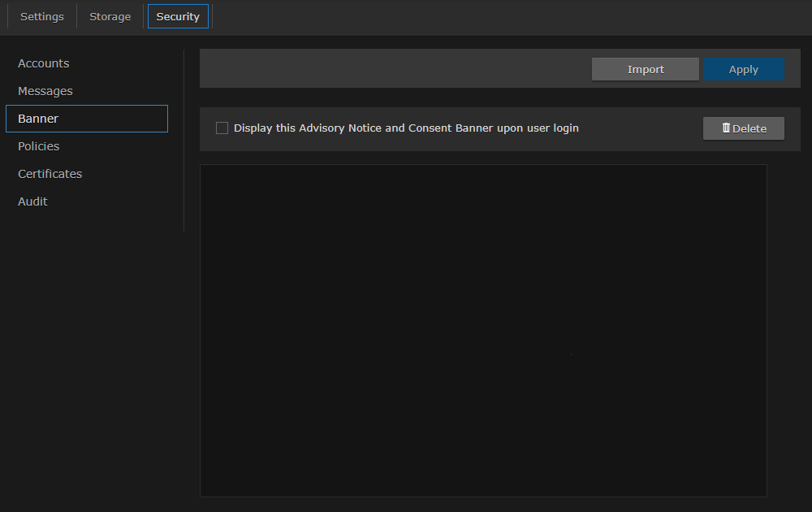812x512 pixels.
Task: Click empty sidebar space below Audit
Action: tap(89, 341)
